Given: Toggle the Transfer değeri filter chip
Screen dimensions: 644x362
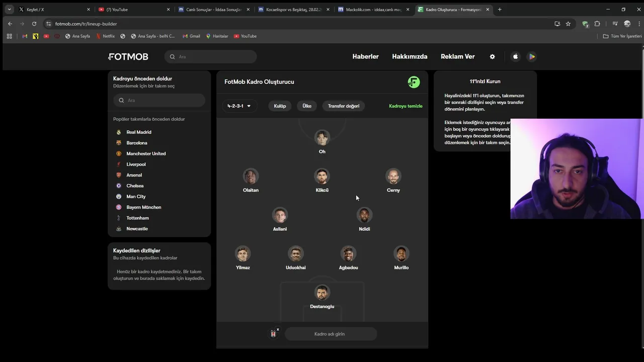Looking at the screenshot, I should [344, 106].
